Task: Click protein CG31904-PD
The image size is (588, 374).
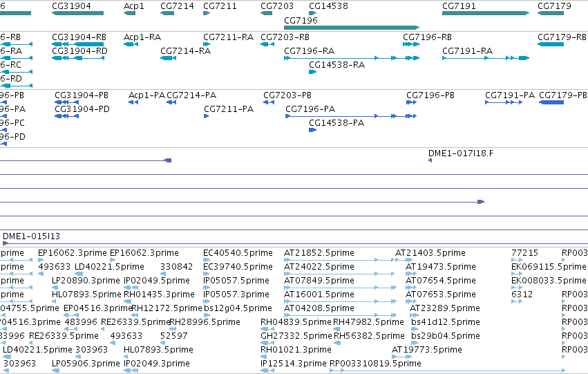Action: (82, 109)
